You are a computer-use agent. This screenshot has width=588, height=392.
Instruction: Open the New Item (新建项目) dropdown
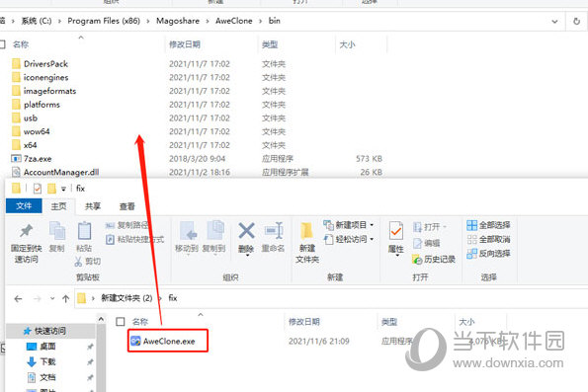click(349, 225)
